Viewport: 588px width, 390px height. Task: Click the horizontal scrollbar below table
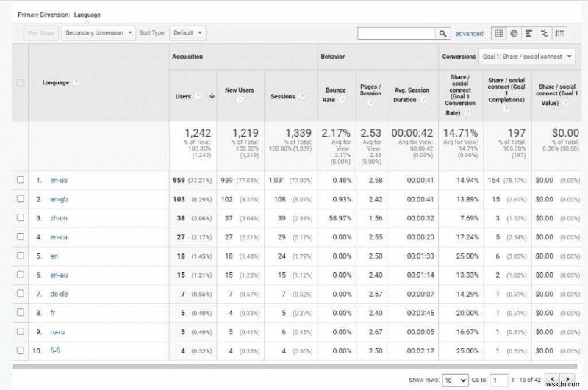coord(295,366)
